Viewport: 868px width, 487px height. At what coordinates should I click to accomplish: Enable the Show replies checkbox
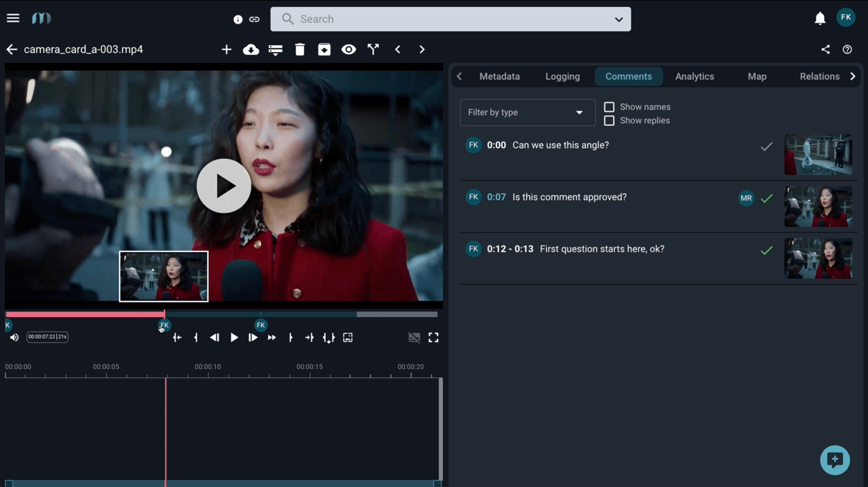609,120
